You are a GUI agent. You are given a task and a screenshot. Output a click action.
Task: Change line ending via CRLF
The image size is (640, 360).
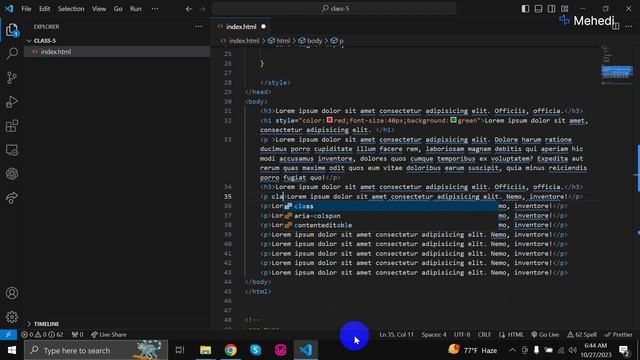click(484, 335)
